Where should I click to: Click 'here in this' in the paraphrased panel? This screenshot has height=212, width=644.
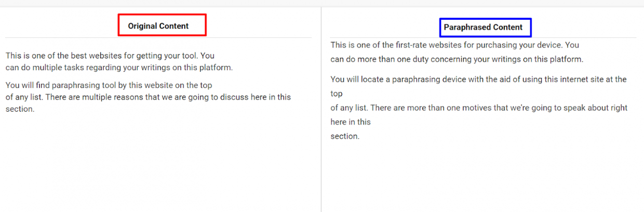(x=351, y=122)
